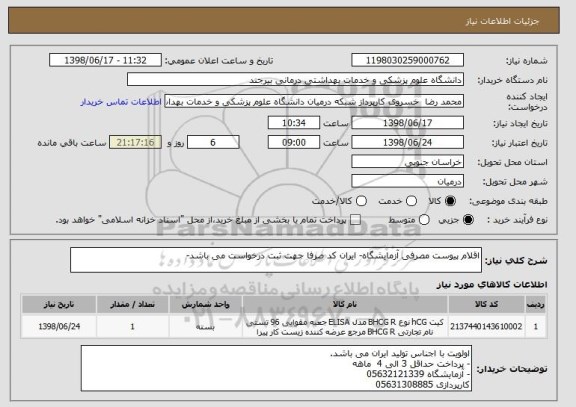The width and height of the screenshot is (576, 407).
Task: Select the کالا/خدمت radio option
Action: 361,201
